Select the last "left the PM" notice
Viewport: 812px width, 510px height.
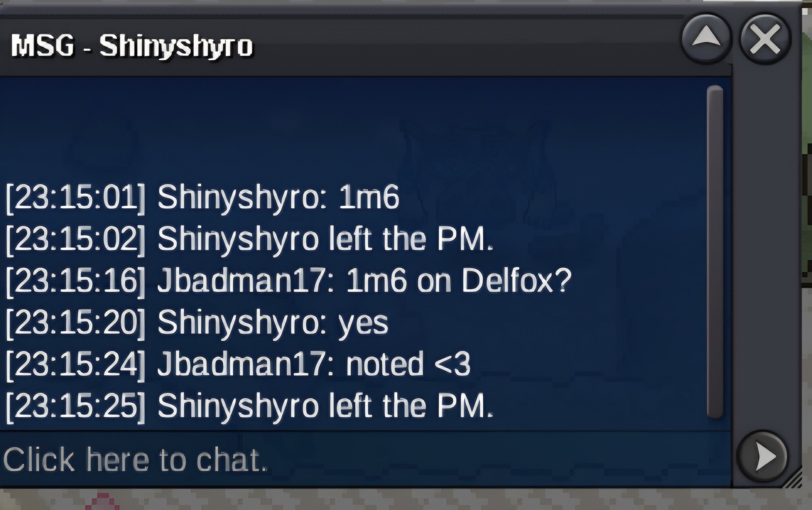click(x=250, y=407)
